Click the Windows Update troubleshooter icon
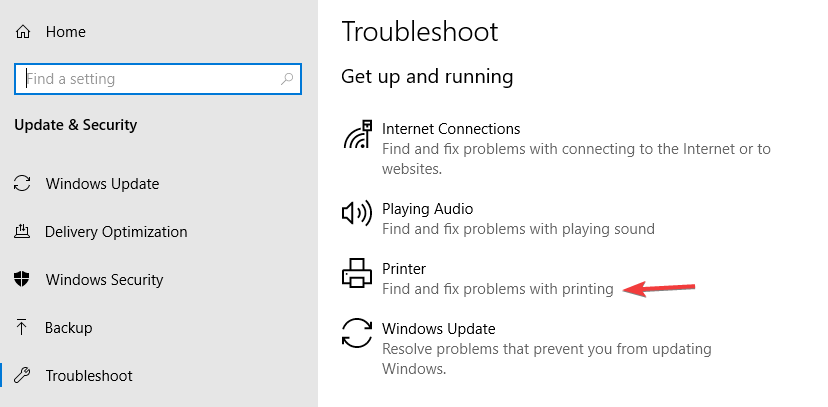This screenshot has width=828, height=407. point(358,333)
